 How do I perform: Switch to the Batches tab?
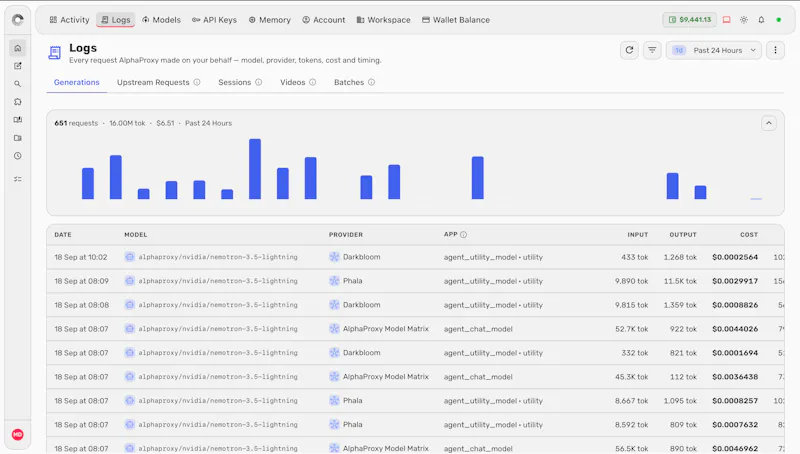[349, 82]
